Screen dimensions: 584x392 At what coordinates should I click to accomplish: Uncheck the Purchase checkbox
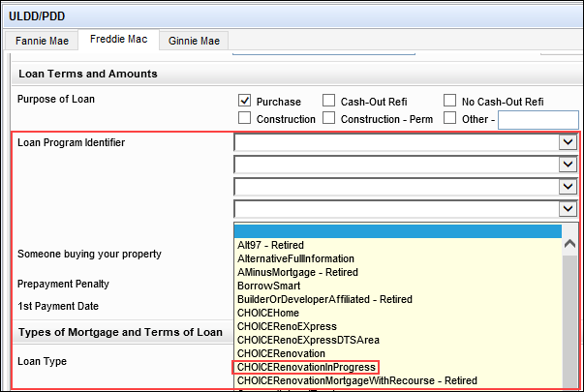[244, 101]
